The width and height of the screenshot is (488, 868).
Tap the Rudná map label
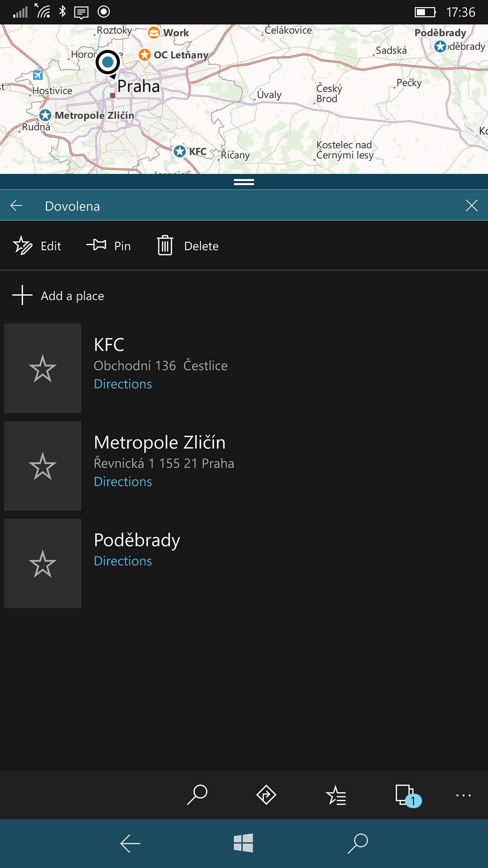tap(36, 127)
